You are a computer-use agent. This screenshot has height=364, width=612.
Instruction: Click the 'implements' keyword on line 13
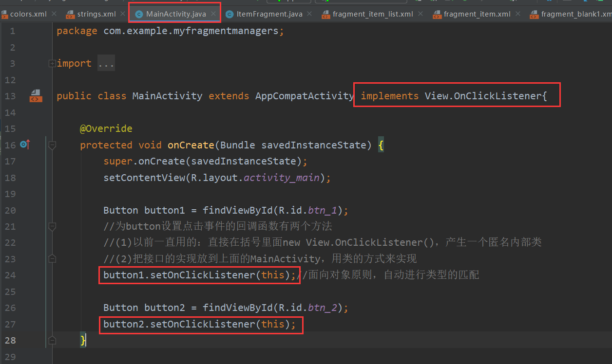tap(390, 96)
